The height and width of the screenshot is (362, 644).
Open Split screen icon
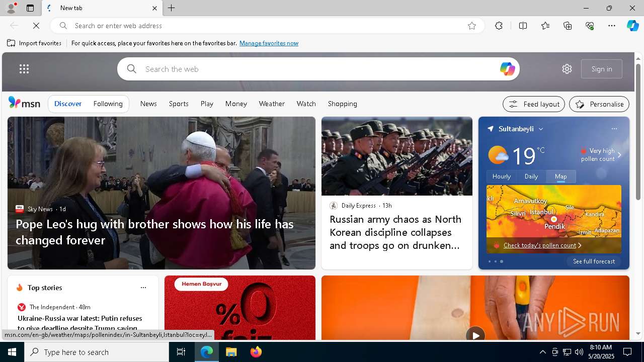coord(523,26)
